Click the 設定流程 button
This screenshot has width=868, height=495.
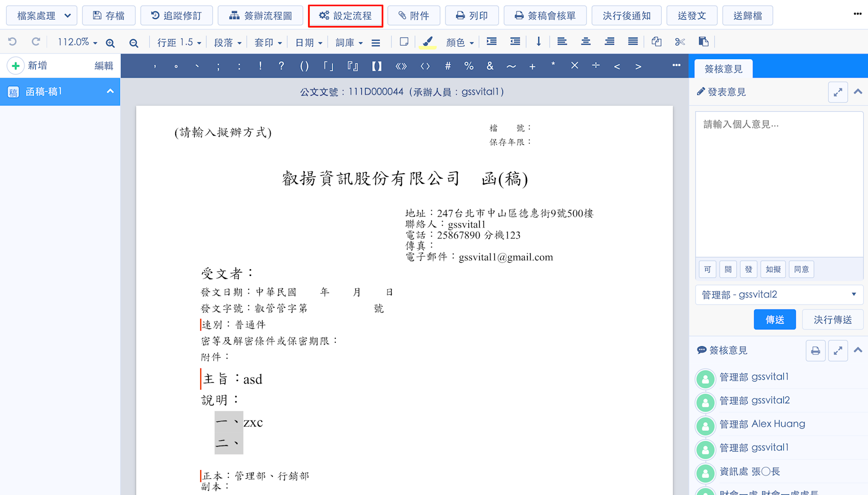pos(346,16)
